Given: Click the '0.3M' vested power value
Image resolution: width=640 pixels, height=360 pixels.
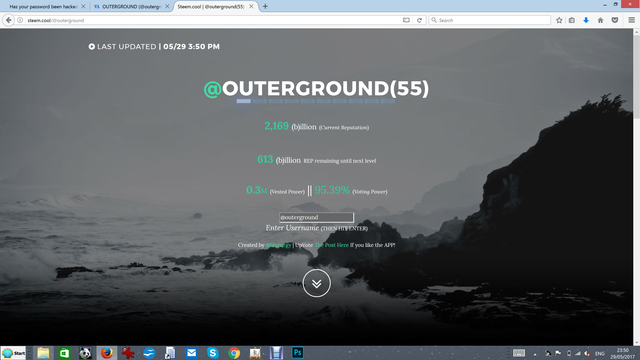Looking at the screenshot, I should point(257,190).
